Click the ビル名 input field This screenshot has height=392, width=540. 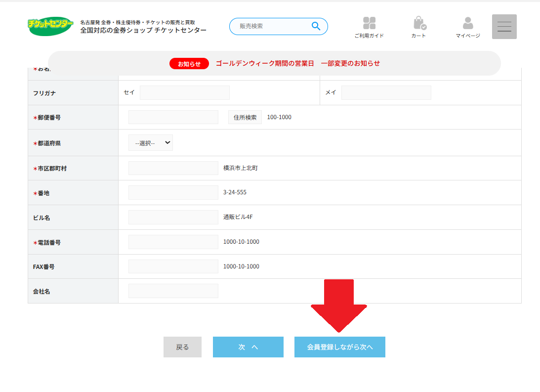pyautogui.click(x=173, y=218)
